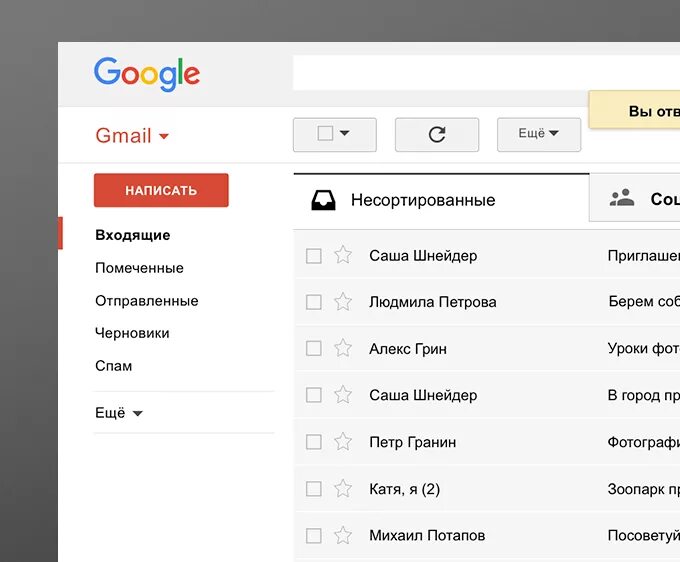Click the Несортированные inbox tray icon

point(323,200)
